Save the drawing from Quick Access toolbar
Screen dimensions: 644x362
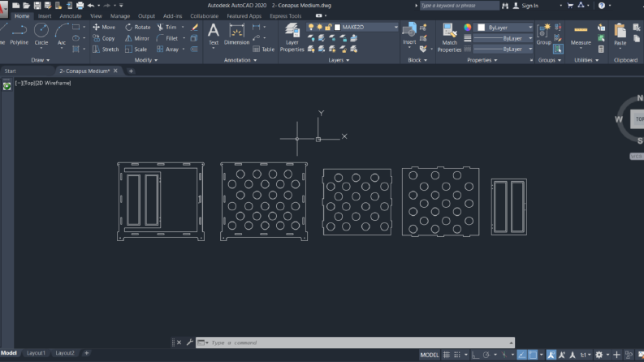pyautogui.click(x=37, y=6)
